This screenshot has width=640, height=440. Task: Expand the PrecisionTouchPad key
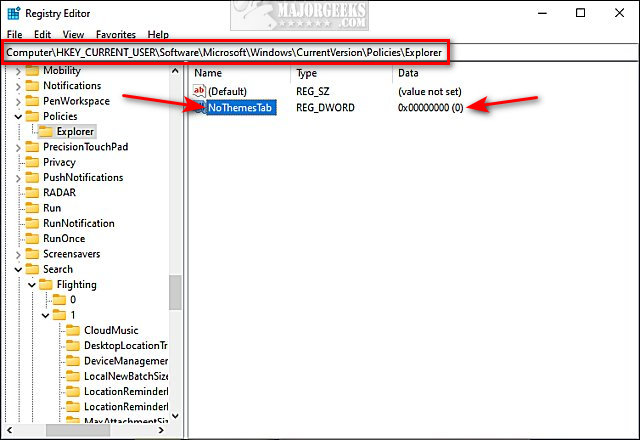click(18, 147)
